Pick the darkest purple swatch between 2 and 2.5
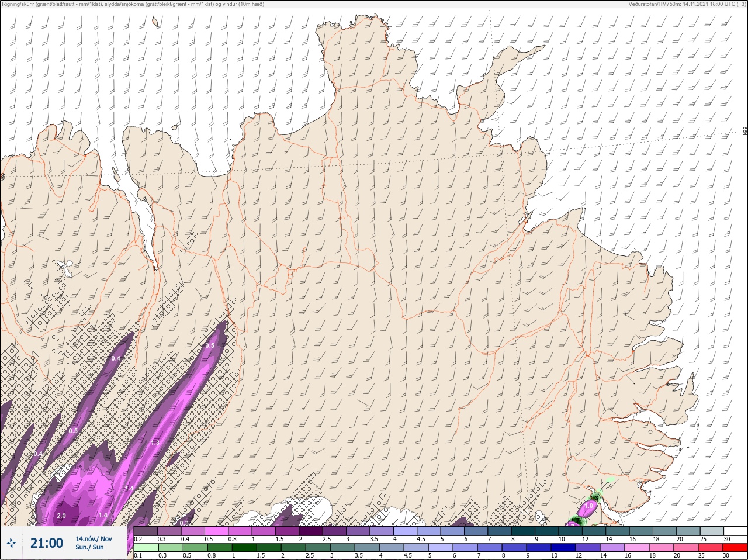The height and width of the screenshot is (560, 748). click(x=311, y=531)
